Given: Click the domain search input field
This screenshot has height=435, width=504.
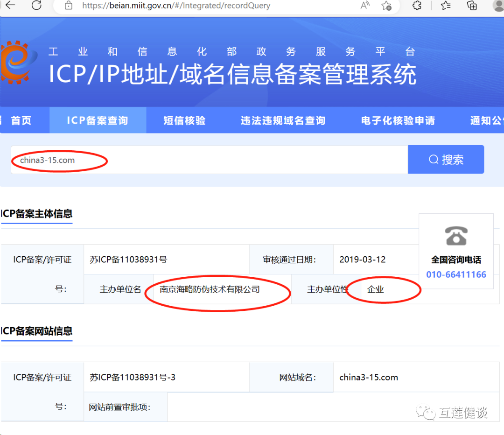Looking at the screenshot, I should tap(209, 160).
